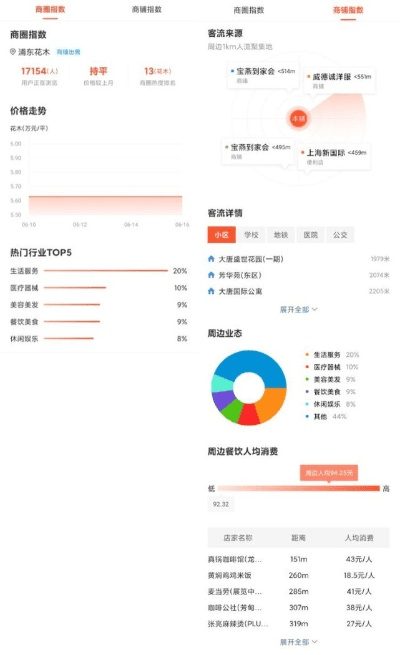Switch to the grey 商铺指数 tab beside active 商圈指数
The image size is (400, 655).
[x=147, y=10]
